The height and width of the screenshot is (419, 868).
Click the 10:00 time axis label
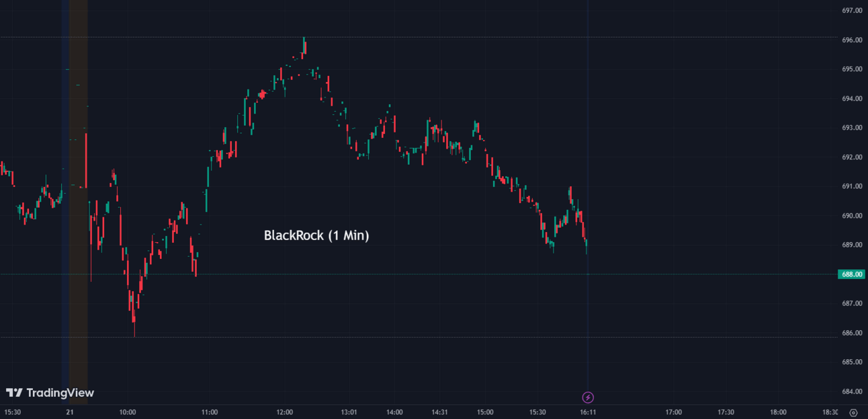click(x=128, y=412)
